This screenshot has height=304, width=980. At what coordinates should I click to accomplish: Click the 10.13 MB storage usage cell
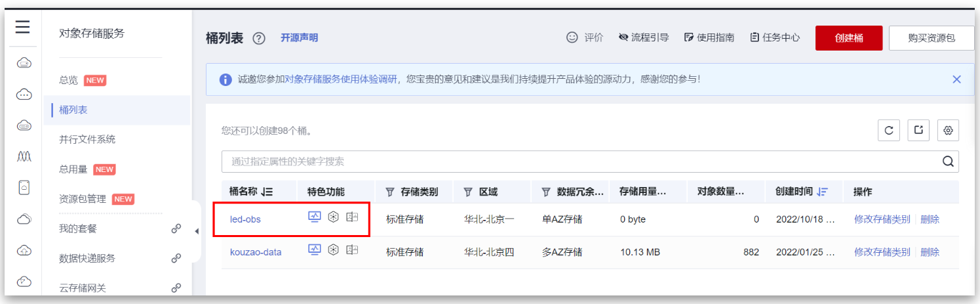coord(640,251)
